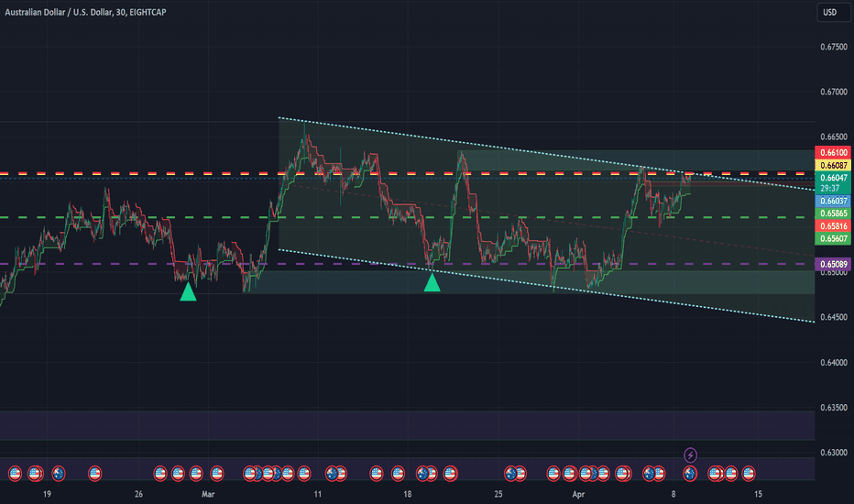The width and height of the screenshot is (854, 504).
Task: Open the Australian flag event right after 11
Action: pyautogui.click(x=332, y=474)
